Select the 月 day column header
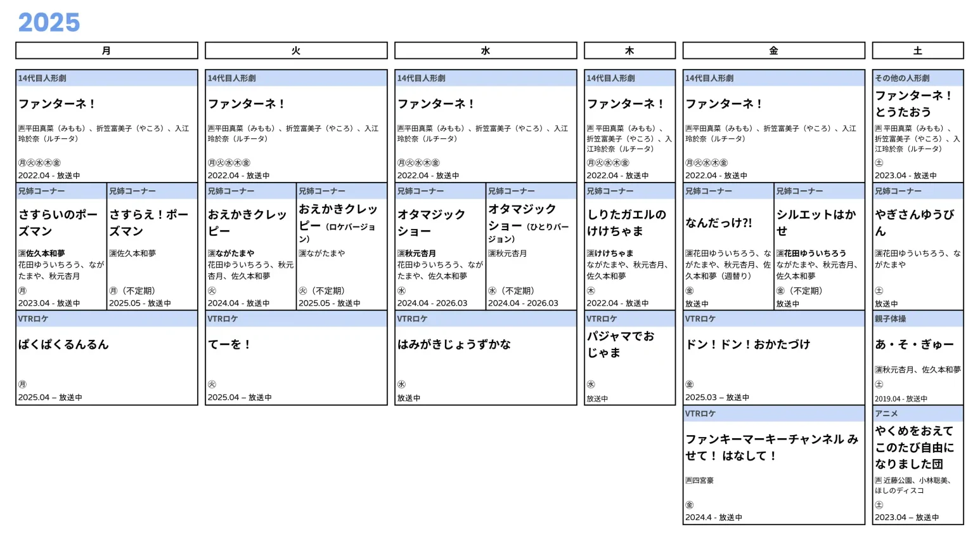 [x=106, y=51]
